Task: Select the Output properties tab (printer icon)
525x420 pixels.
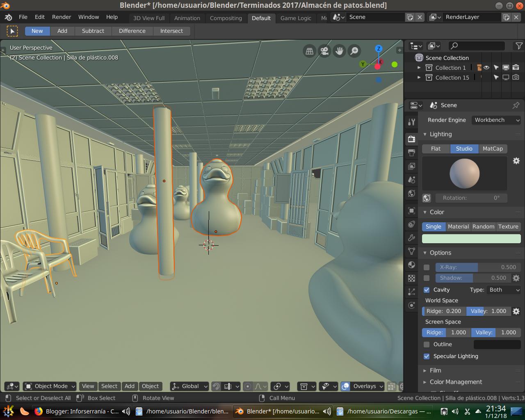Action: 411,153
